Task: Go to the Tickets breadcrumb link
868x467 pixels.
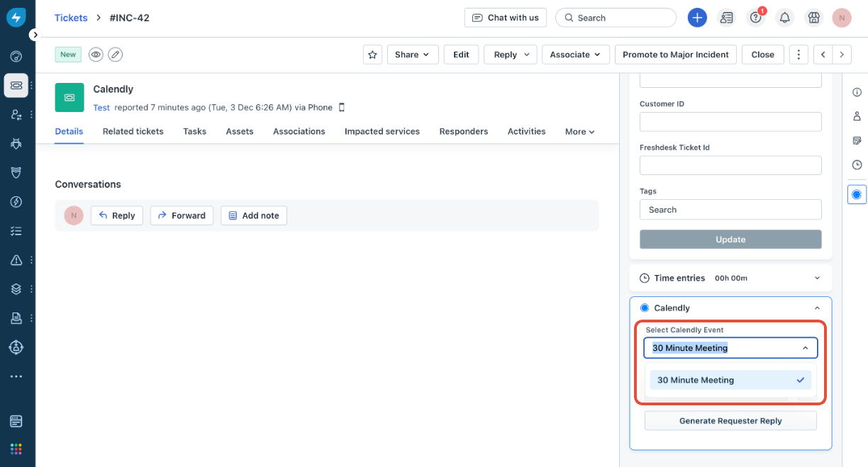Action: tap(71, 18)
